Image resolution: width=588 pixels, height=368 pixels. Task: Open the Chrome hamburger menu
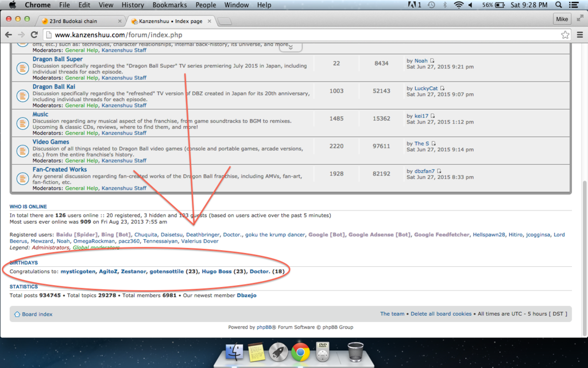coord(579,34)
